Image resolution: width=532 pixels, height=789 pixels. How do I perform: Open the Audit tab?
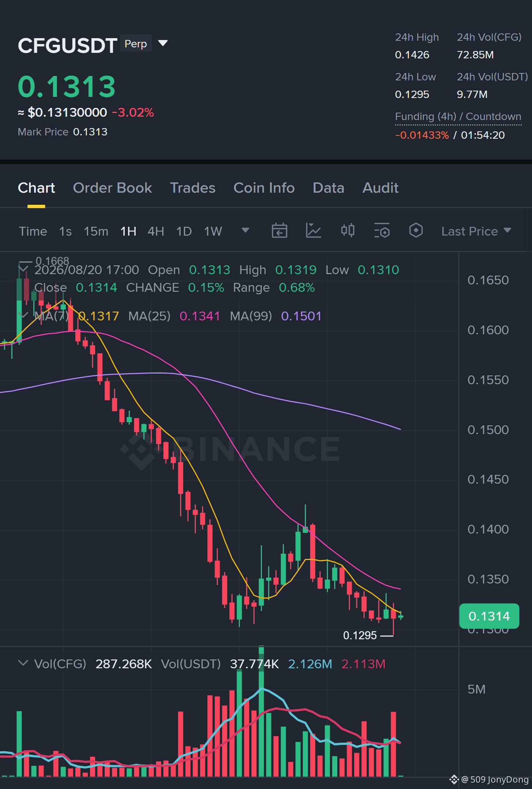tap(380, 188)
